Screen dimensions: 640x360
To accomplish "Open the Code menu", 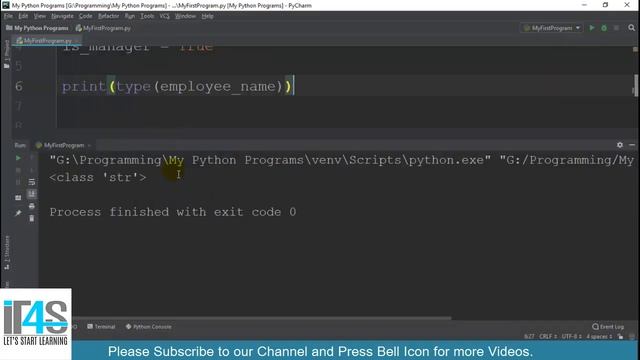I will pos(85,16).
